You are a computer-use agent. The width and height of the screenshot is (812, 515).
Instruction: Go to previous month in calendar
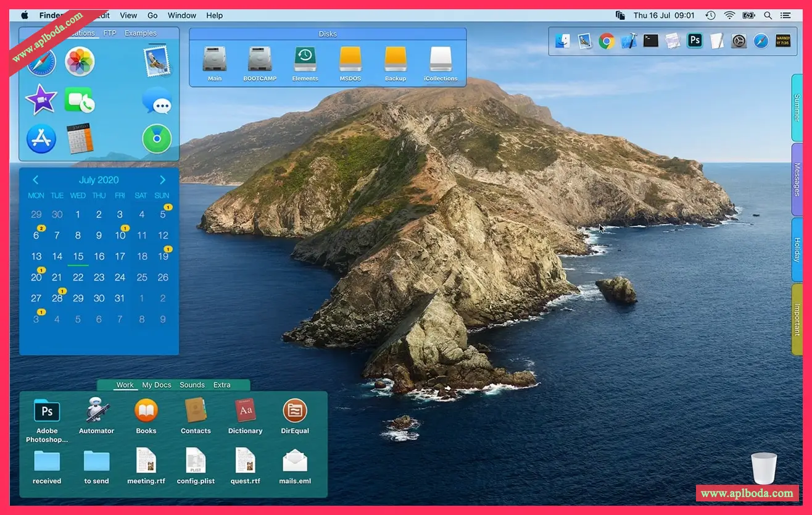[x=35, y=180]
